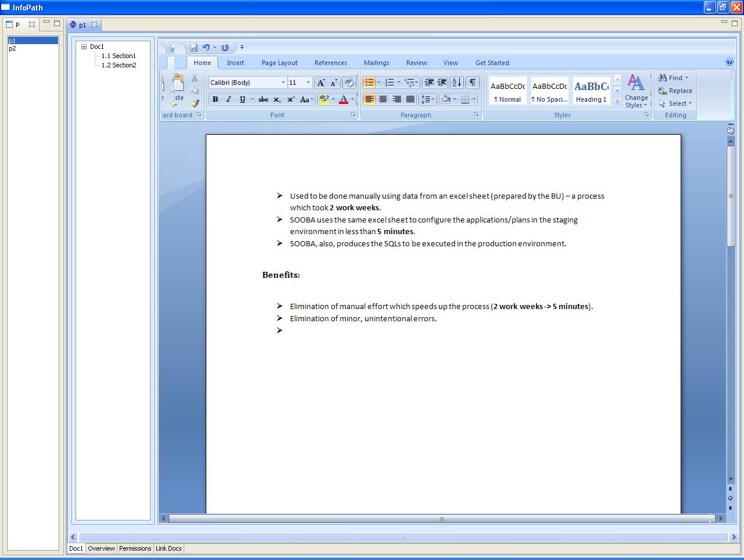The height and width of the screenshot is (560, 744).
Task: Open the Change Case dropdown
Action: click(306, 99)
